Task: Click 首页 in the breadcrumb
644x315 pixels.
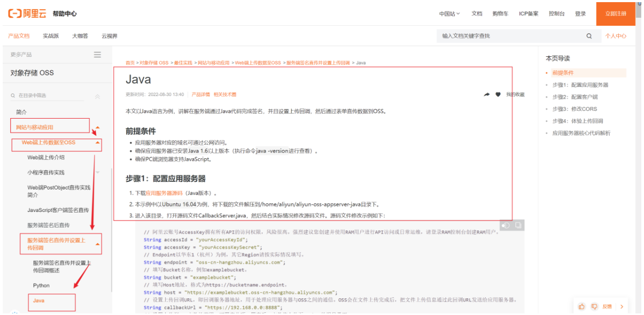Action: pos(130,63)
